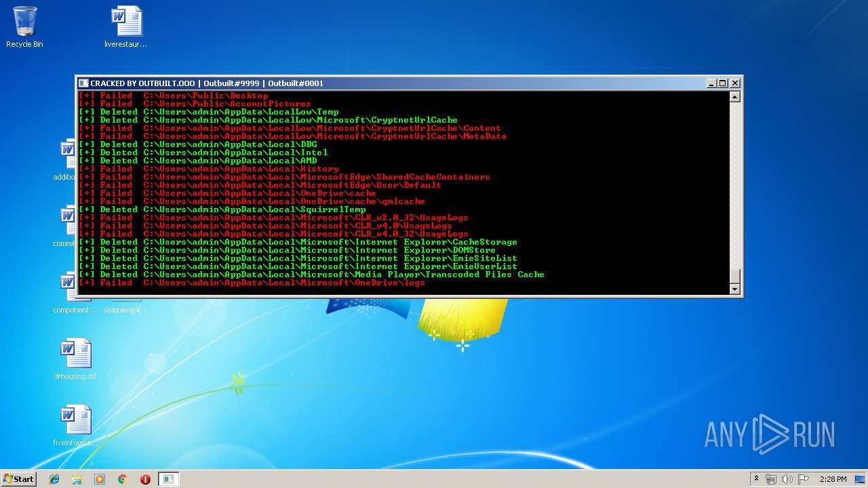Viewport: 868px width, 488px height.
Task: Click the 'Failed ...OneDrive\cache\qmlcache' line
Action: (252, 201)
